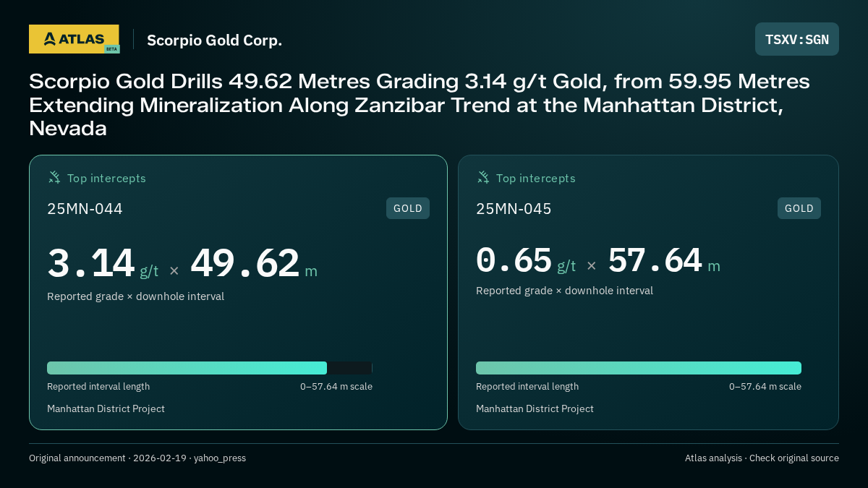Click the ATLAS beta logo
The height and width of the screenshot is (488, 868).
coord(74,39)
